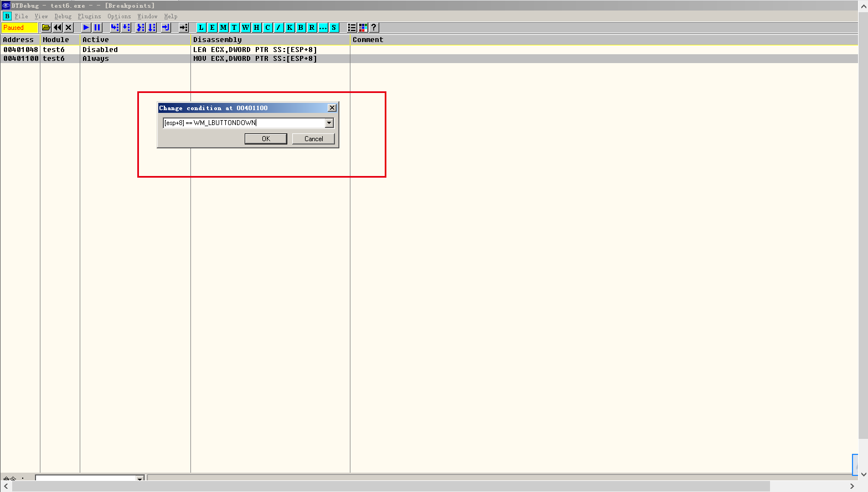The image size is (868, 492).
Task: Sort breakpoints by Active column header
Action: 136,40
